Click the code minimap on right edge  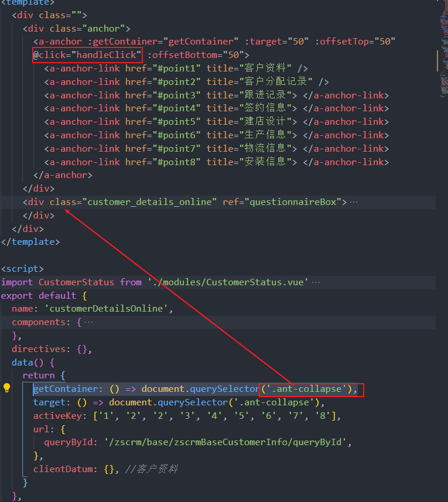pos(444,51)
